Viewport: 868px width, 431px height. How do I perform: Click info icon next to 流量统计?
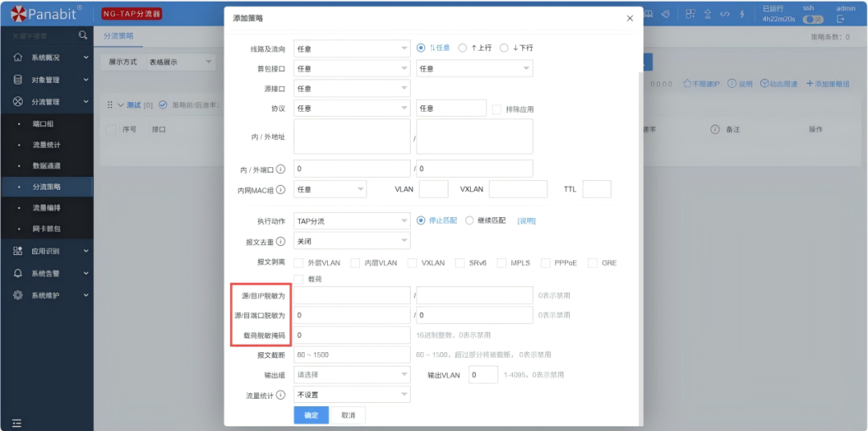[280, 395]
